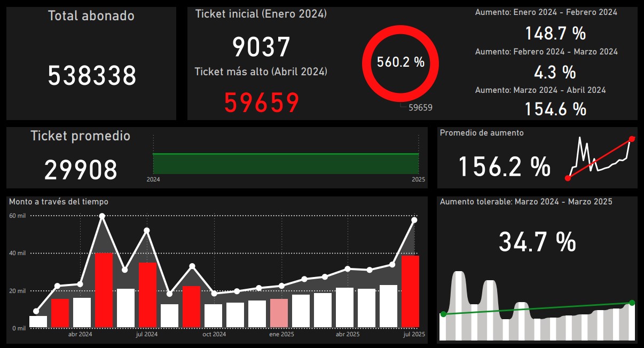Screen dimensions: 644x348
Task: Click the first, shortest white bar in Monto chart
Action: 38,321
